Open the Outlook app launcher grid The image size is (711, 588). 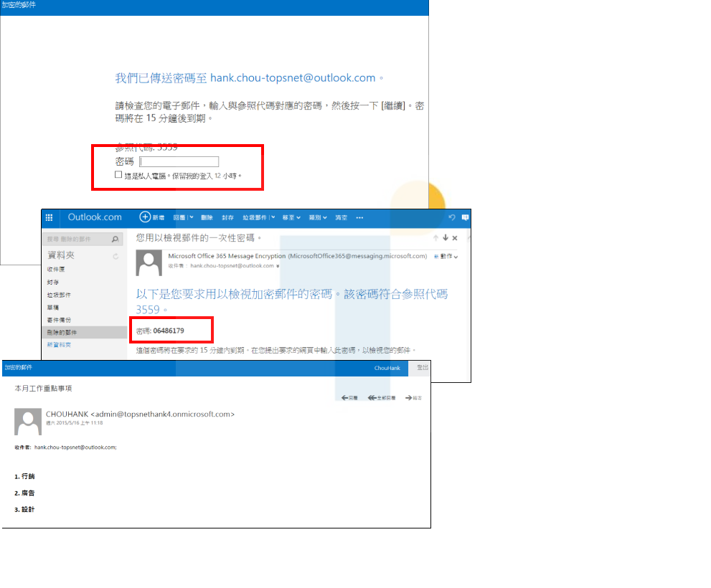pyautogui.click(x=49, y=217)
